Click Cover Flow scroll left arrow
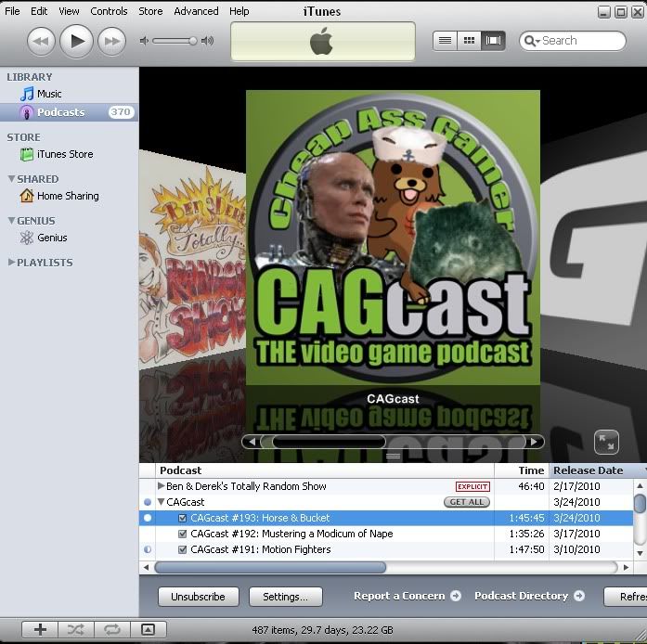The image size is (647, 644). pyautogui.click(x=252, y=442)
